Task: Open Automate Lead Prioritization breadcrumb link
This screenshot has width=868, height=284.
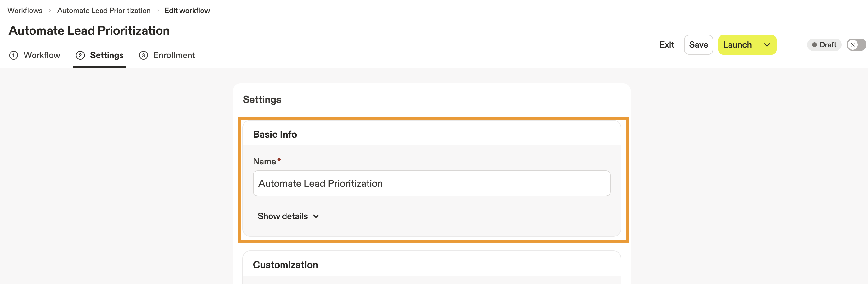Action: (104, 11)
